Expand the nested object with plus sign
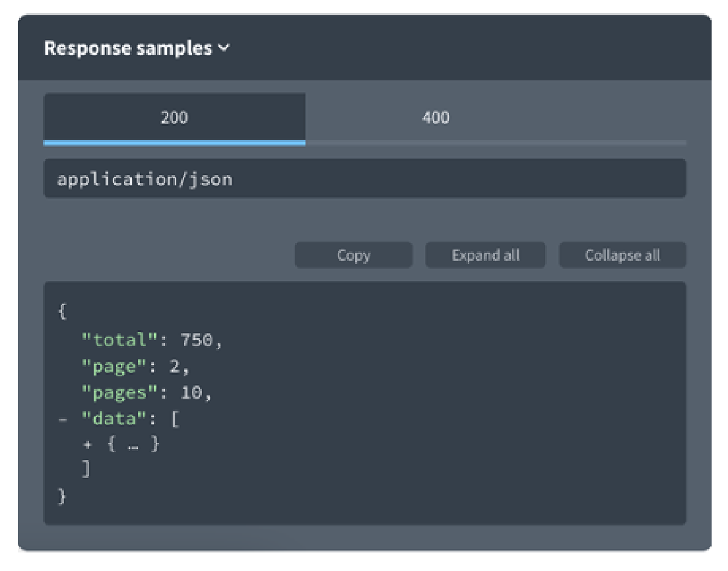 coord(86,445)
